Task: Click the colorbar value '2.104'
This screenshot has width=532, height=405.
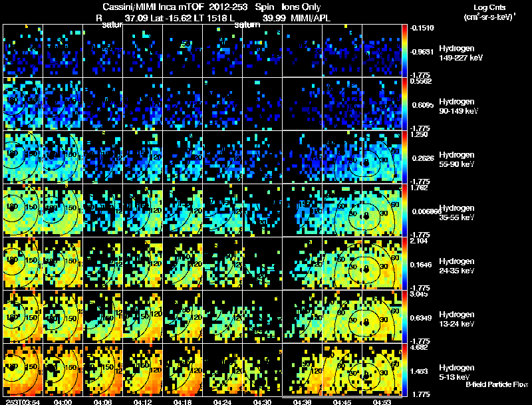Action: 419,241
